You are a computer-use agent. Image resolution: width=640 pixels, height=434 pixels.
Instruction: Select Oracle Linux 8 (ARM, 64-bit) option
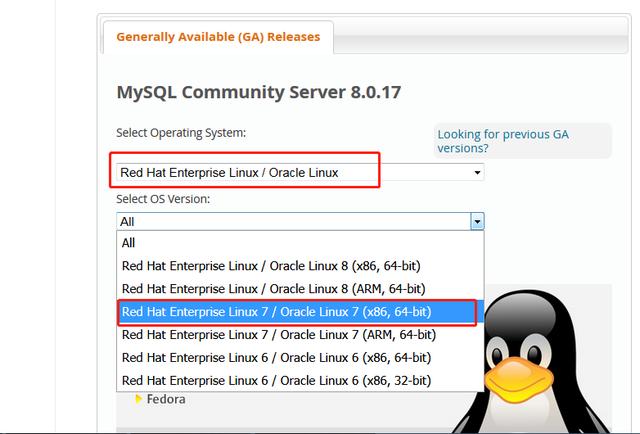[x=300, y=289]
